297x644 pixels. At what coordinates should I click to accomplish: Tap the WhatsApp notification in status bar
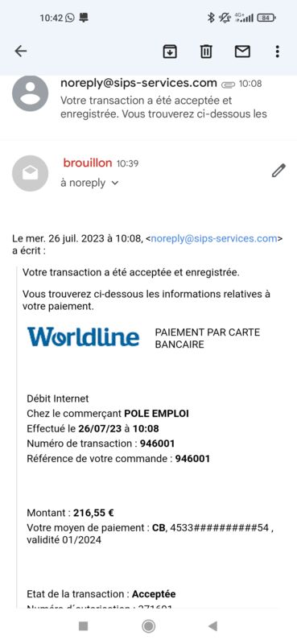(70, 18)
